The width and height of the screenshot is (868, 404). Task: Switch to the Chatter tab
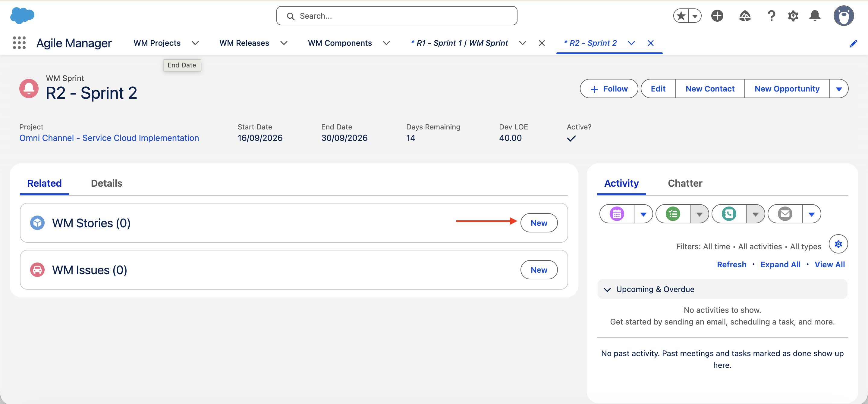(x=685, y=183)
